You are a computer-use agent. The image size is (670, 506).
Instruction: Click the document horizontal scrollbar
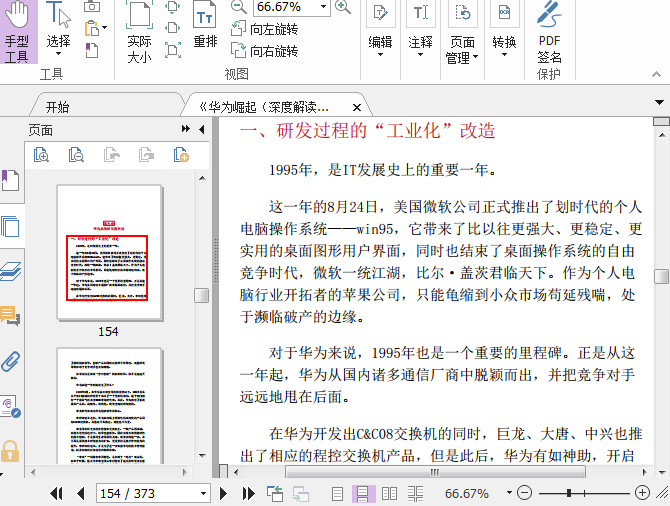[435, 472]
